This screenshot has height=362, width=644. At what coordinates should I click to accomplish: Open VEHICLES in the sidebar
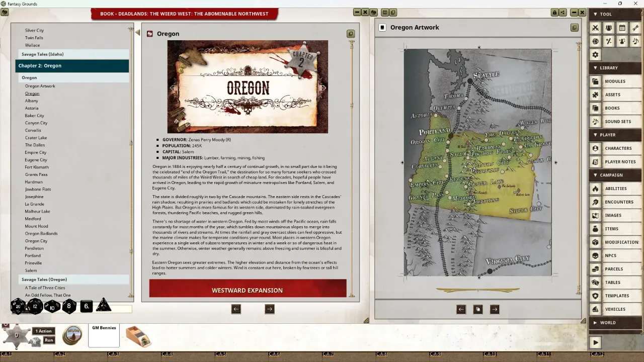point(615,309)
